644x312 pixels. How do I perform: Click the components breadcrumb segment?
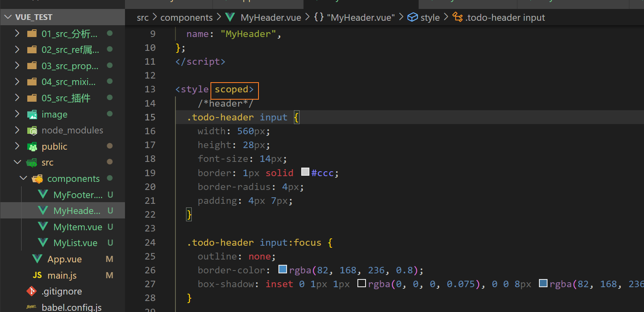tap(186, 17)
